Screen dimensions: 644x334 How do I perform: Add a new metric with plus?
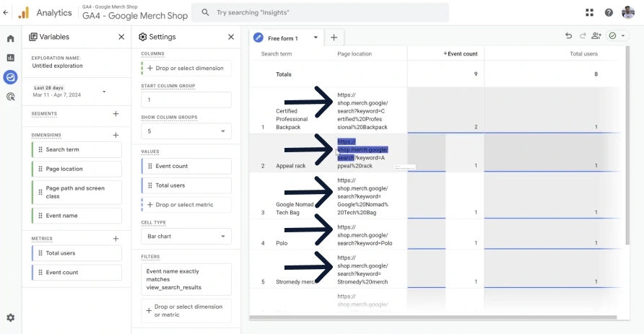click(116, 238)
